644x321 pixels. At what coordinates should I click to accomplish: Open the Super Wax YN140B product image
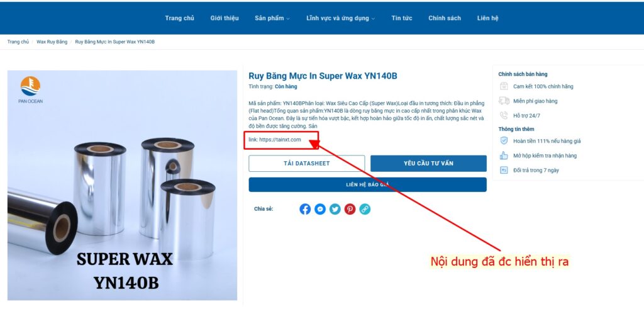point(122,186)
